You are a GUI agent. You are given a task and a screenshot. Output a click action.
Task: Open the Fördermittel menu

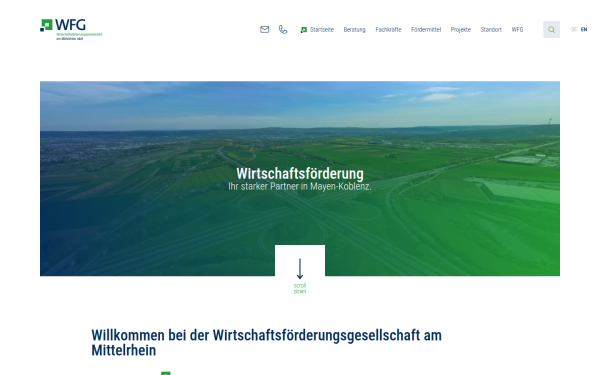[426, 29]
